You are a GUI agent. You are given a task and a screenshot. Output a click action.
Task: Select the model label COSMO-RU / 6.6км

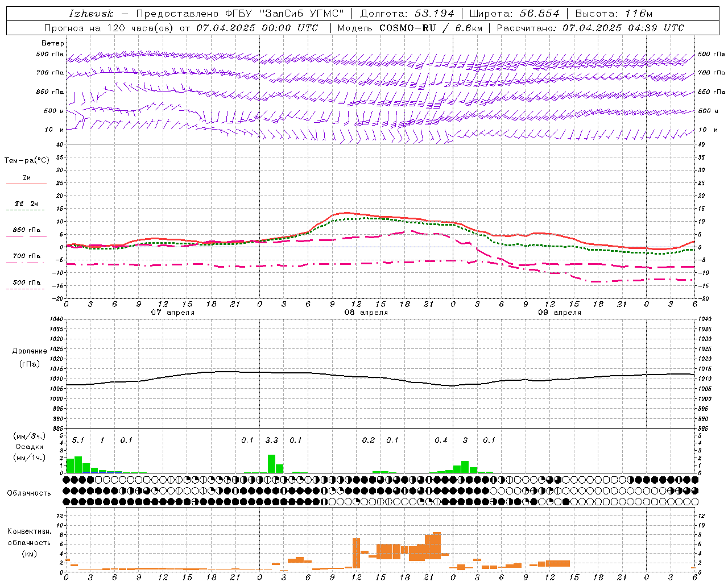[431, 28]
